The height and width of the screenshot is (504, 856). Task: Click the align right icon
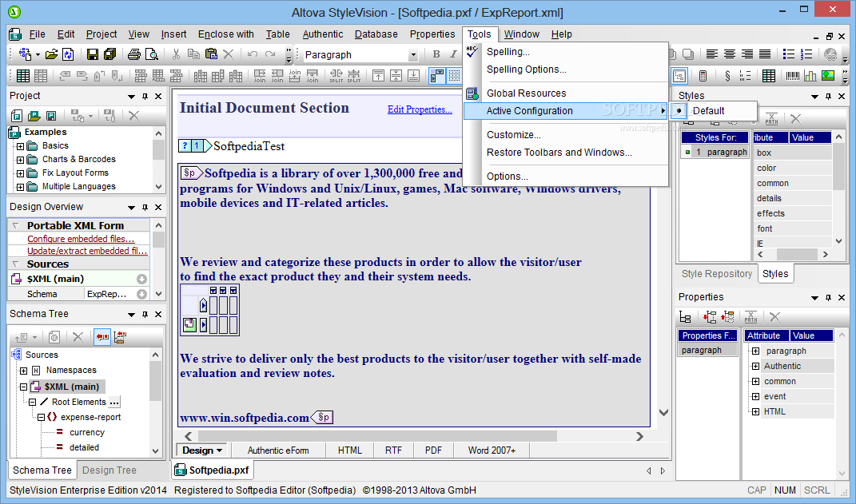click(x=747, y=54)
